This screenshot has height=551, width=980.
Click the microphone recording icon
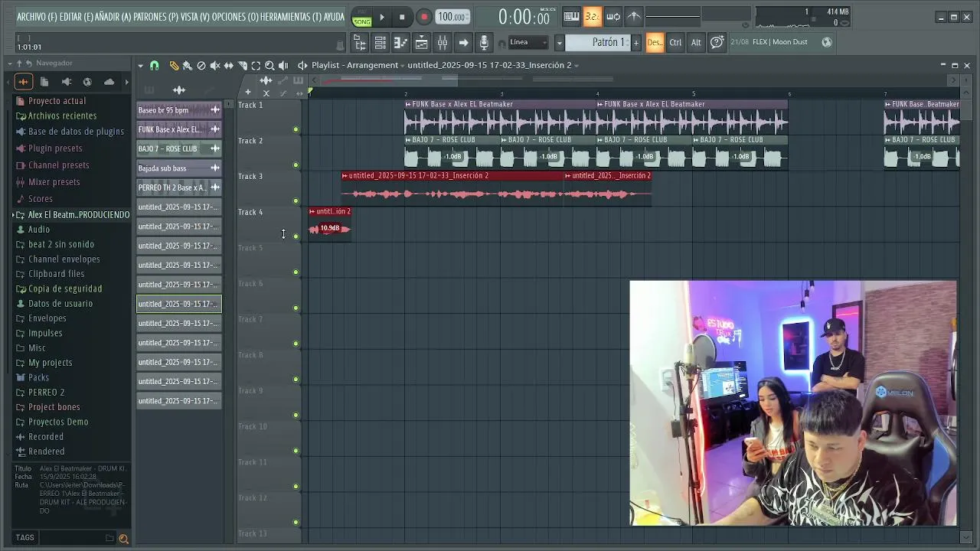click(x=484, y=43)
